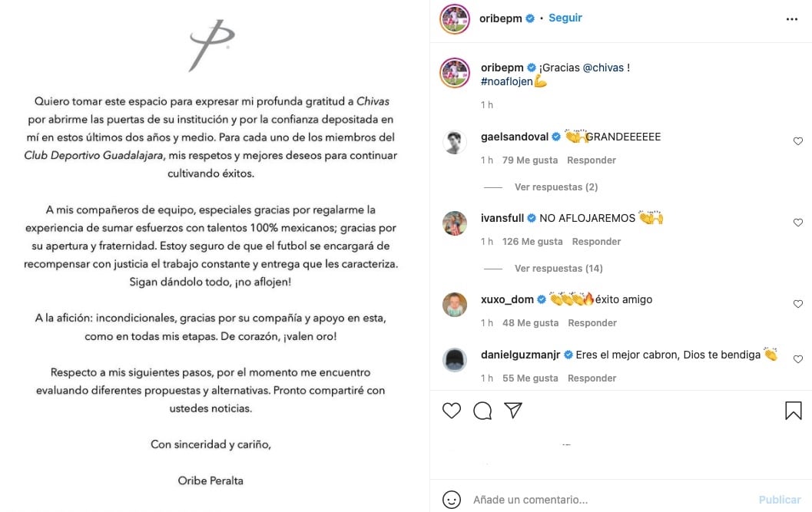Open the emoji picker smiley icon
Screen dimensions: 812x512
pos(452,500)
